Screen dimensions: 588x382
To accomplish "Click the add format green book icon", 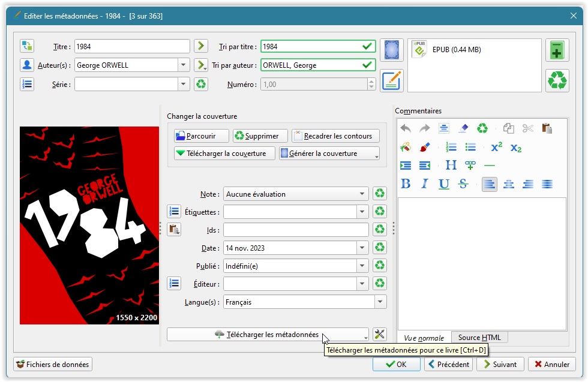I will (557, 50).
